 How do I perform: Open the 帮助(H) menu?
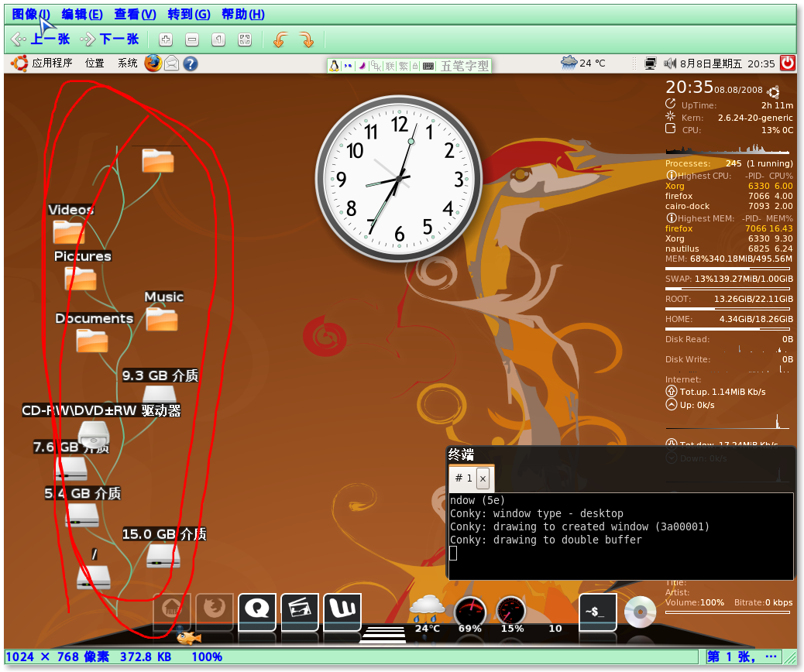243,15
